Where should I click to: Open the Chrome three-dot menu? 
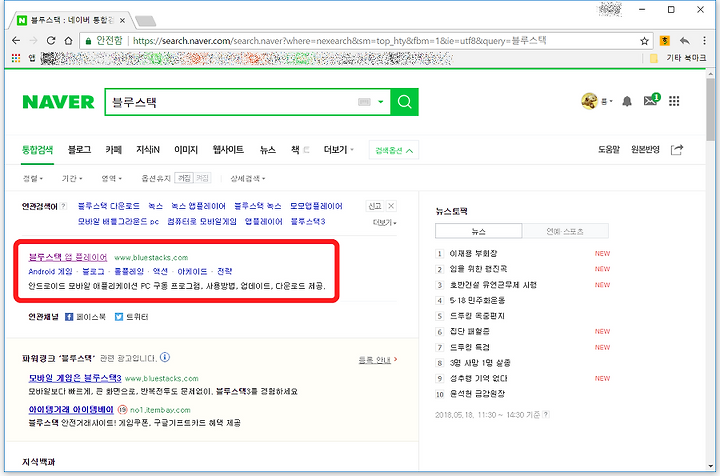pyautogui.click(x=704, y=41)
